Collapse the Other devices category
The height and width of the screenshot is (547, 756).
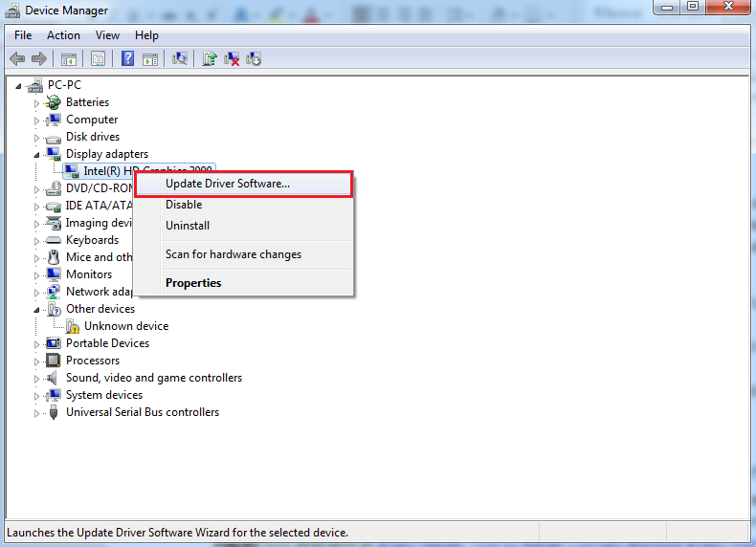tap(37, 309)
